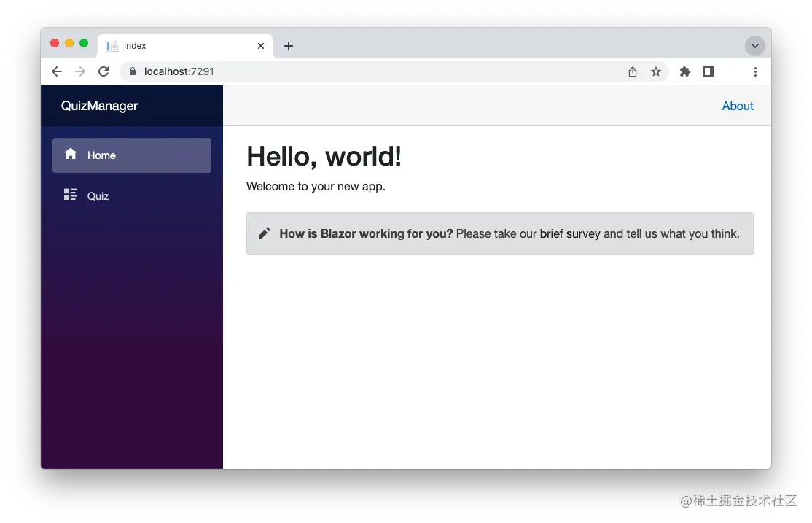Click the chevron at the window's top right
Screen dimensions: 812x523
click(x=755, y=45)
